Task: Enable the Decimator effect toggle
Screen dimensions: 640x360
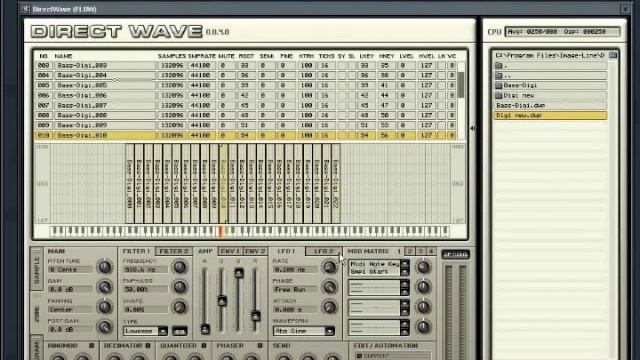Action: (148, 346)
